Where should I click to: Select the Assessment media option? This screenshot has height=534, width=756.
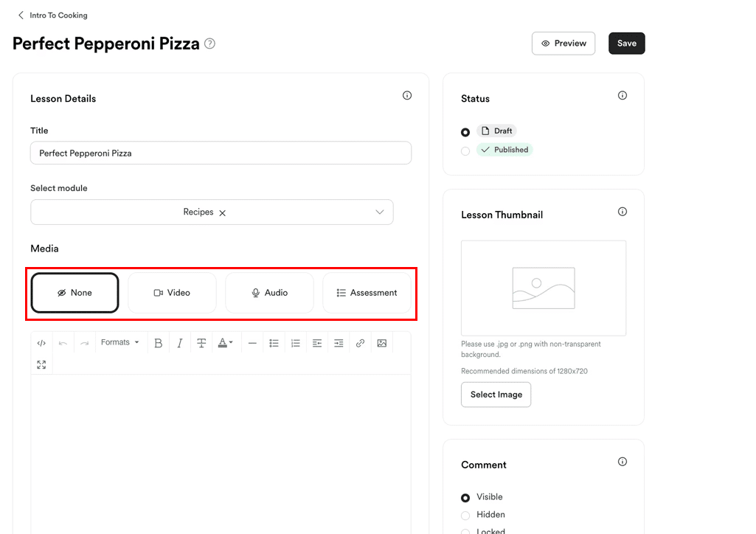coord(367,292)
